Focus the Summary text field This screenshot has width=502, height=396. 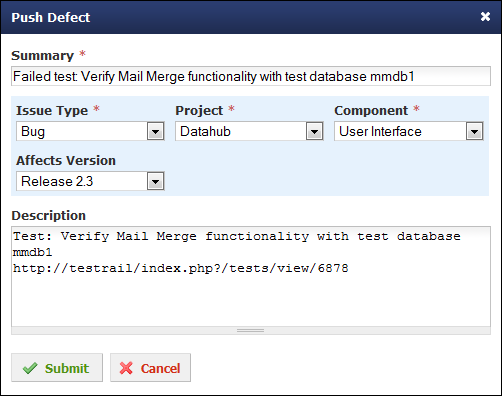coord(251,76)
